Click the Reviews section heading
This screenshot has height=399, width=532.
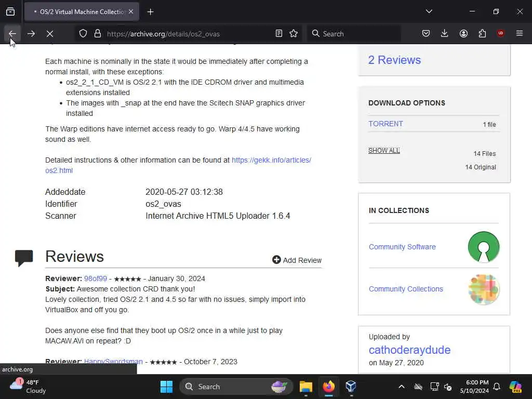(x=74, y=257)
